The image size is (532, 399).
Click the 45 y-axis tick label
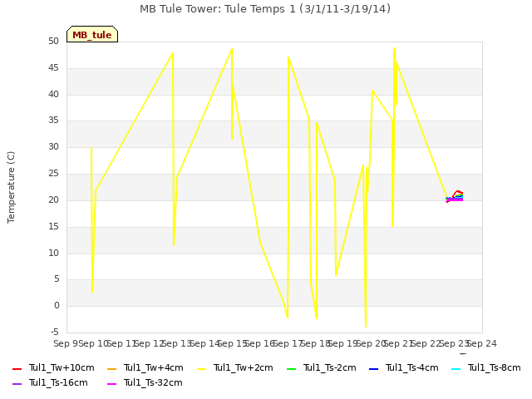(x=53, y=68)
